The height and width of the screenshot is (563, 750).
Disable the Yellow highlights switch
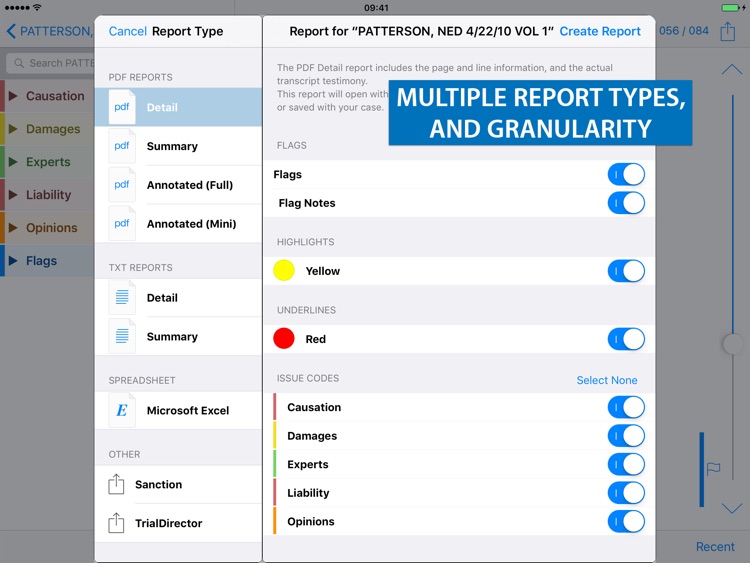[x=626, y=271]
